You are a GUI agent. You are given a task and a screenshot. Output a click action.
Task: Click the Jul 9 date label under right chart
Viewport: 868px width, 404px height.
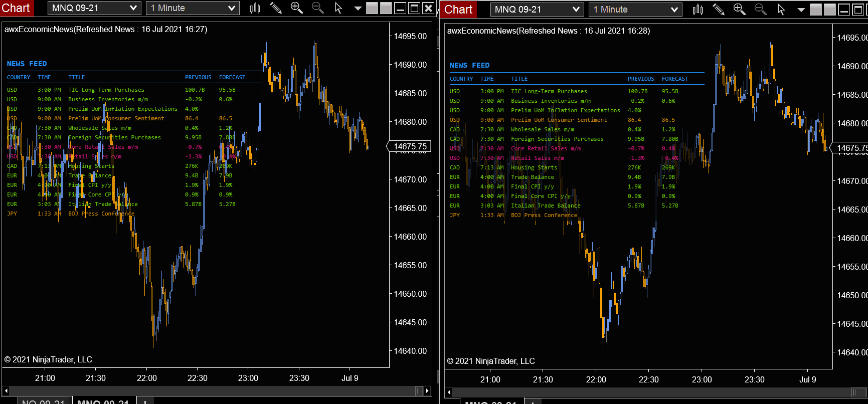807,379
